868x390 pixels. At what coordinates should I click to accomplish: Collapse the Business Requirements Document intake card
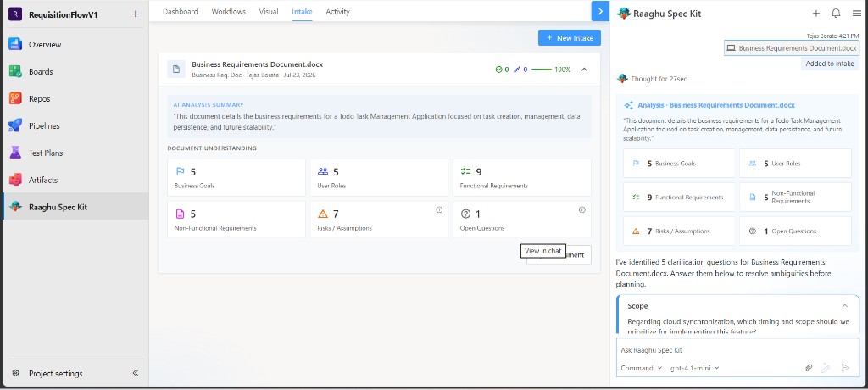(584, 70)
